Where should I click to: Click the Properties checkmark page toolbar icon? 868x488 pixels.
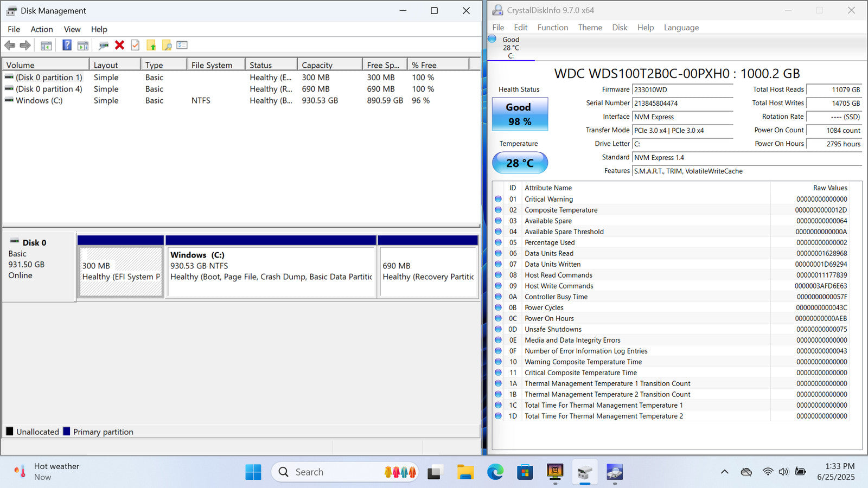click(135, 46)
